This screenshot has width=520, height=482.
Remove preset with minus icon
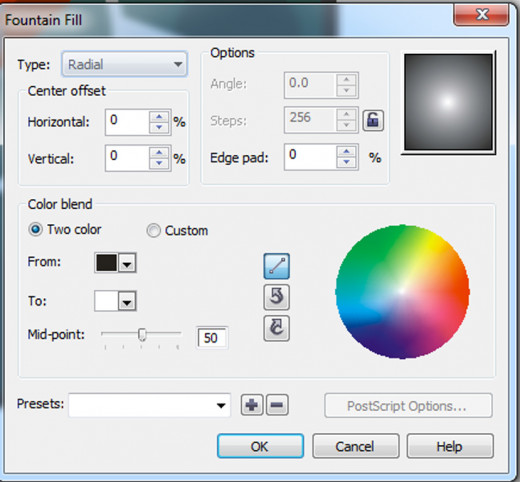coord(277,405)
